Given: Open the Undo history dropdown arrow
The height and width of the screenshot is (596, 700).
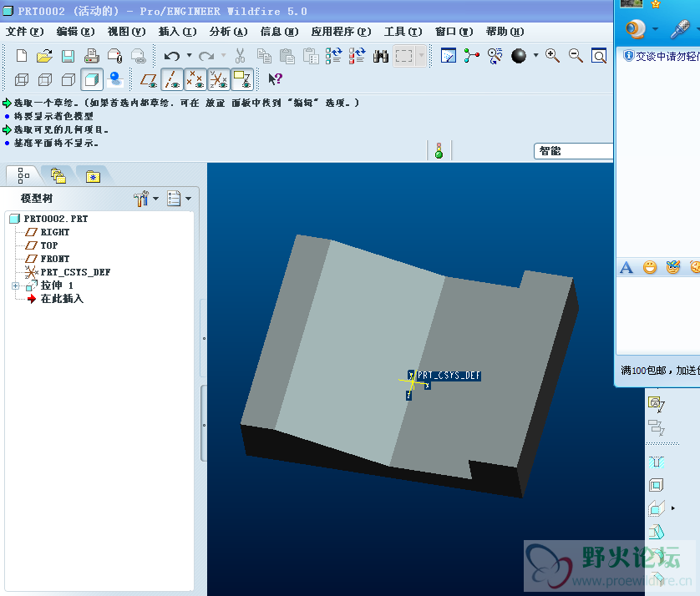Looking at the screenshot, I should pyautogui.click(x=190, y=55).
